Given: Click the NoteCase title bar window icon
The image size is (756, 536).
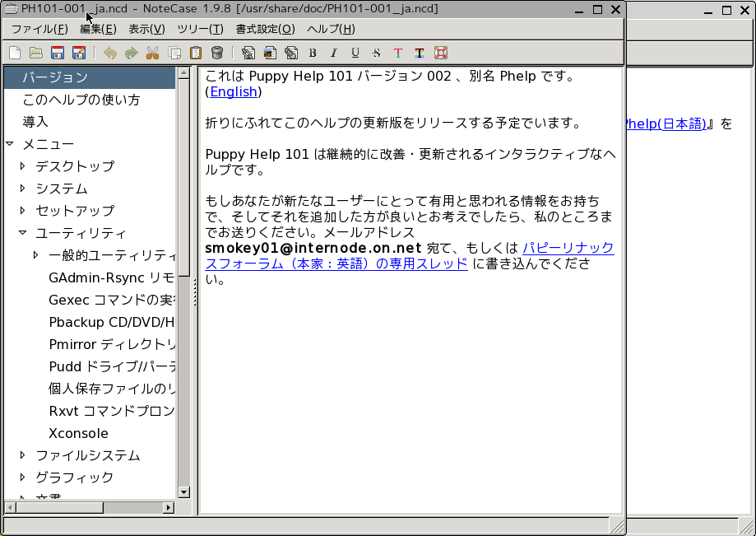Looking at the screenshot, I should tap(11, 9).
